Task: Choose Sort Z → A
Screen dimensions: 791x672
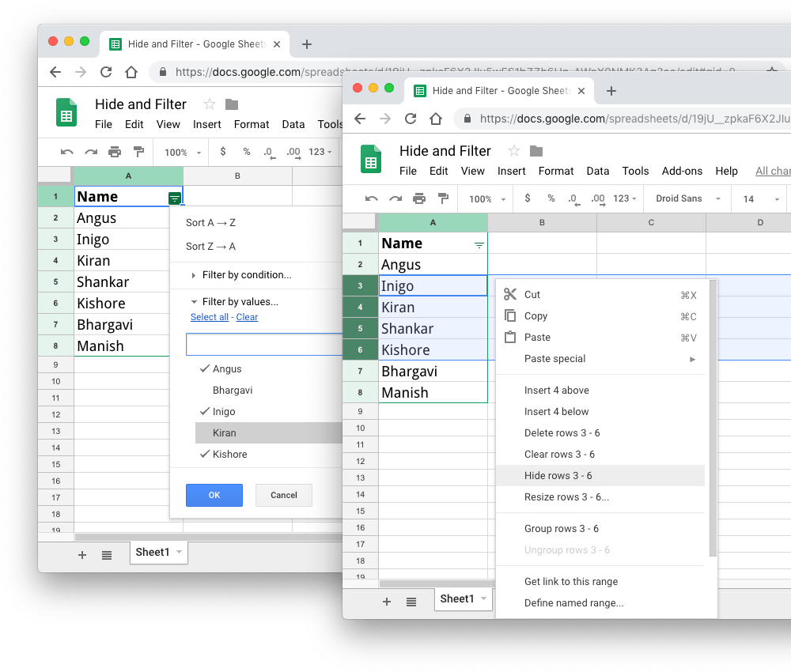Action: point(210,247)
